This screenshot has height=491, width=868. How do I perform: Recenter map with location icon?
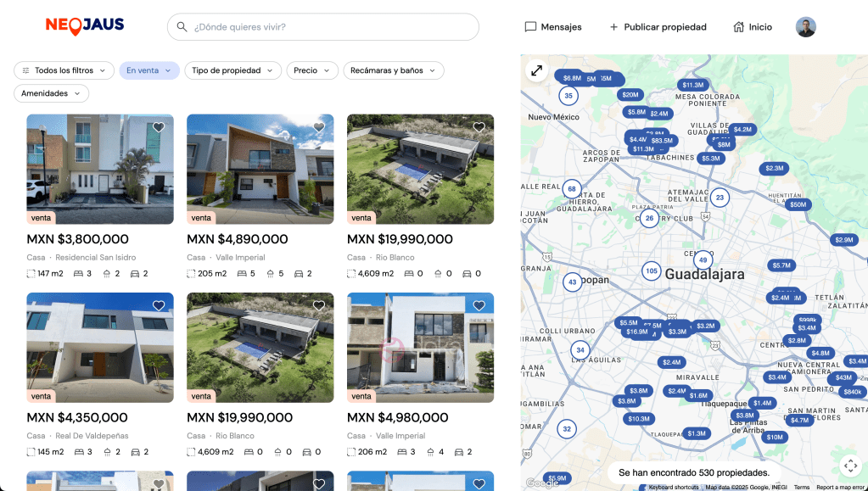(850, 466)
